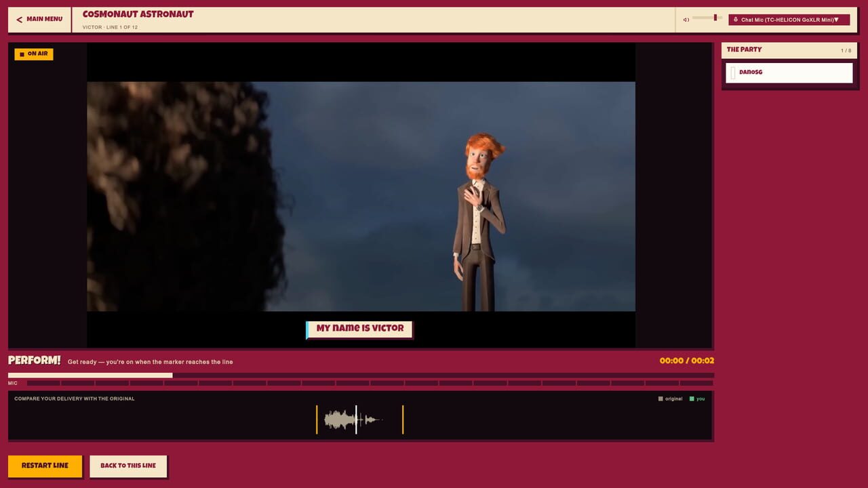
Task: Click the gray 'original' legend swatch
Action: [x=660, y=399]
